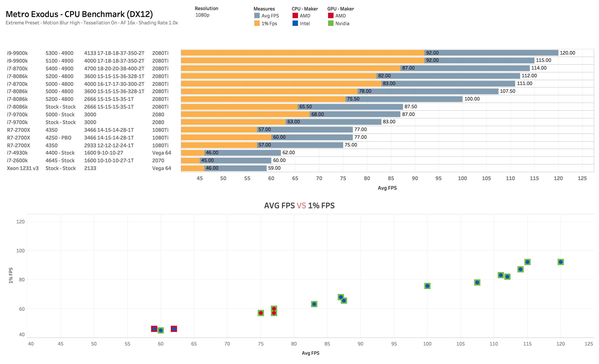Click the green Nvidia GPU-Maker legend swatch
599x364 pixels.
point(330,23)
